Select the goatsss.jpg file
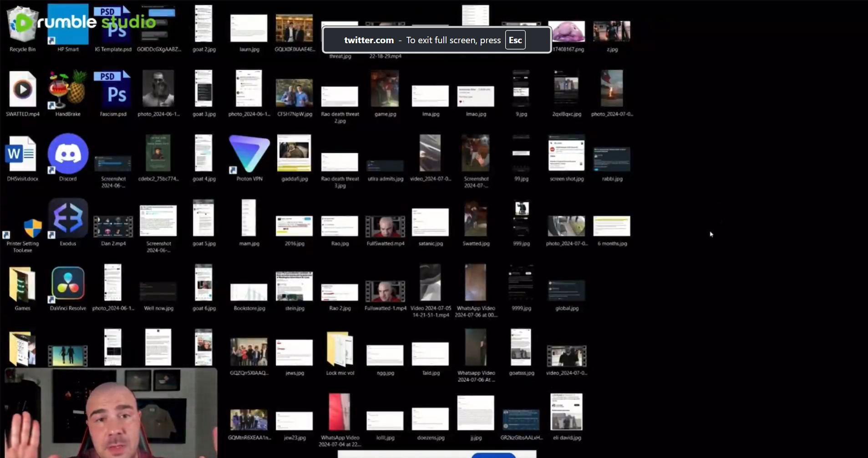868x458 pixels. [521, 352]
